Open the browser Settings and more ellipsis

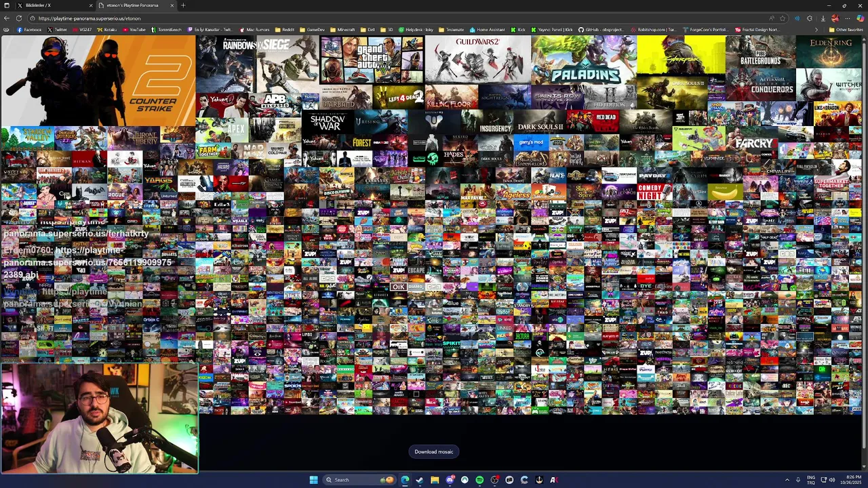click(x=847, y=18)
